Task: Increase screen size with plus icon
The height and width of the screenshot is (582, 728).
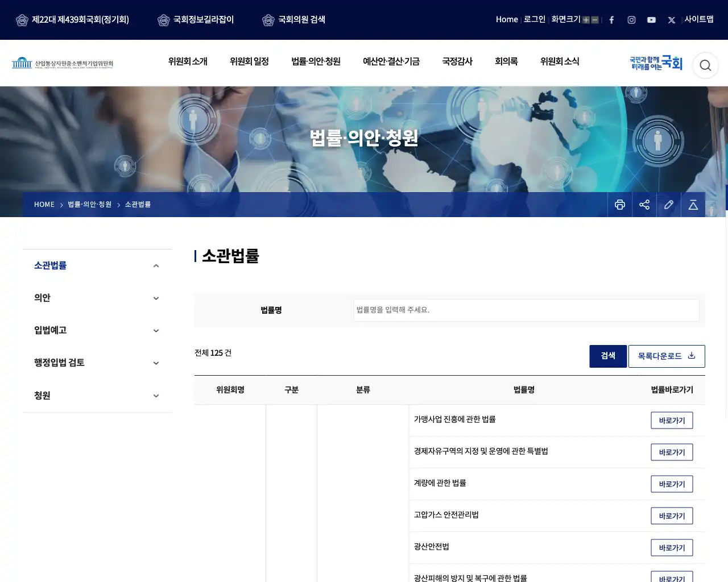Action: [586, 20]
